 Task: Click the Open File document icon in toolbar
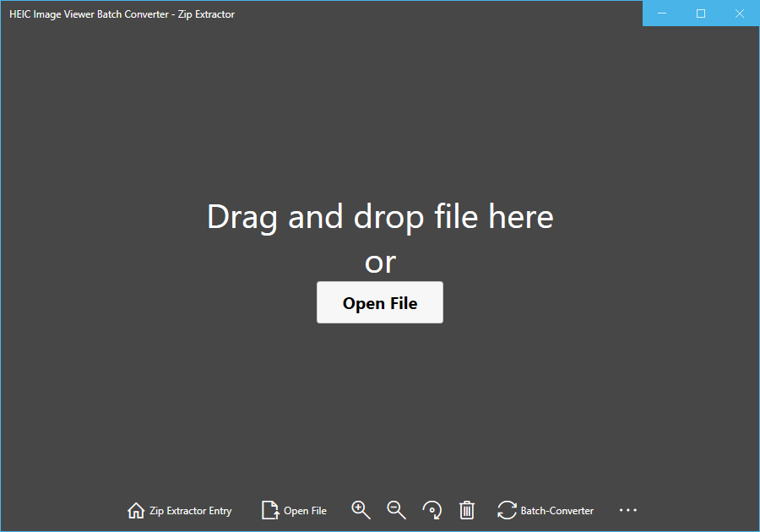269,509
